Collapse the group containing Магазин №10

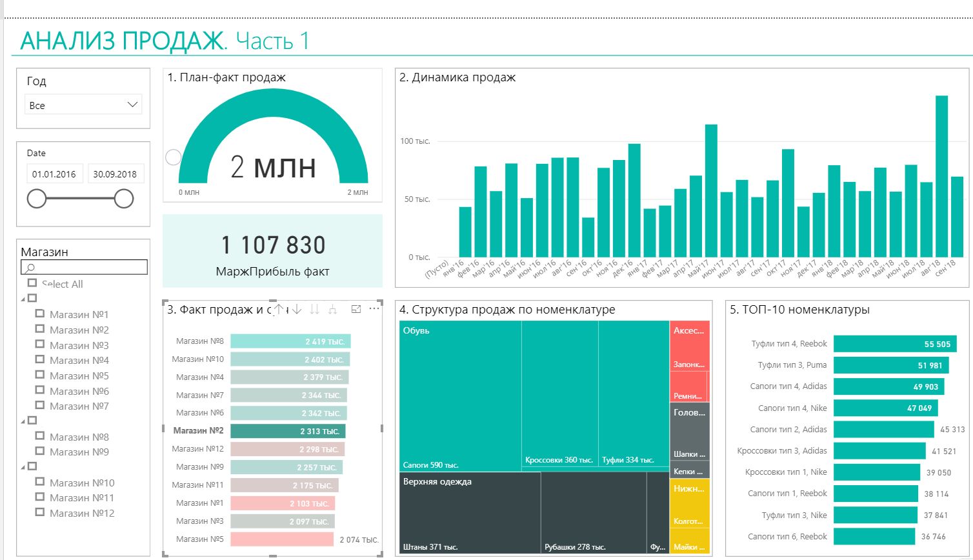(x=23, y=467)
